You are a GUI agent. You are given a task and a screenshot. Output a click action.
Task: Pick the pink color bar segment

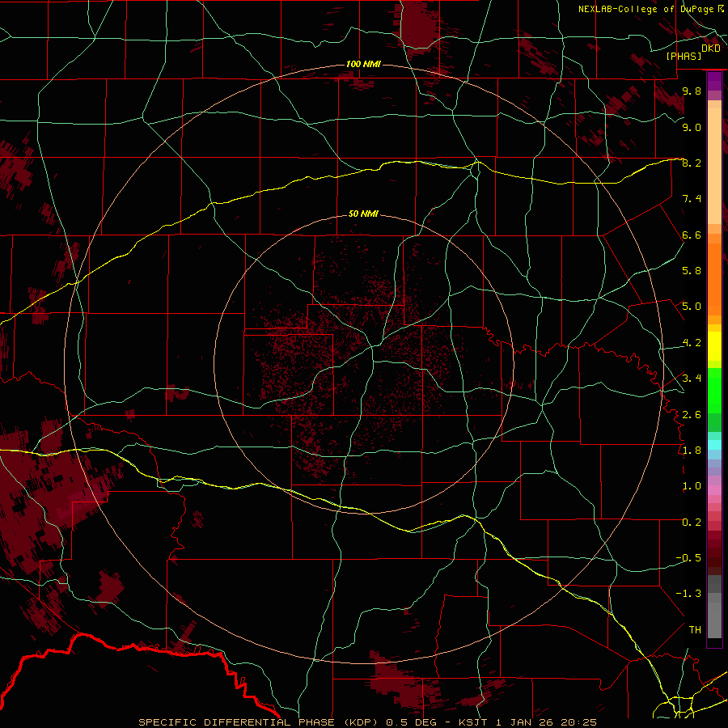point(714,490)
